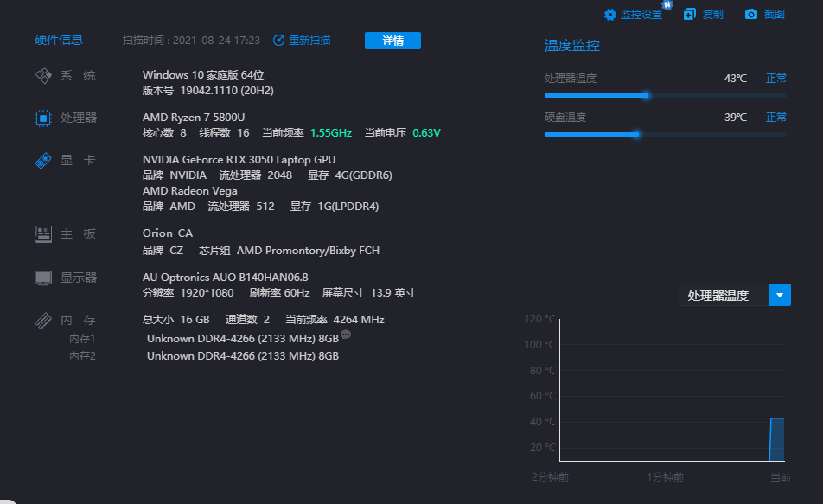Image resolution: width=823 pixels, height=504 pixels.
Task: Click 1920*1080 resolution value
Action: point(207,293)
